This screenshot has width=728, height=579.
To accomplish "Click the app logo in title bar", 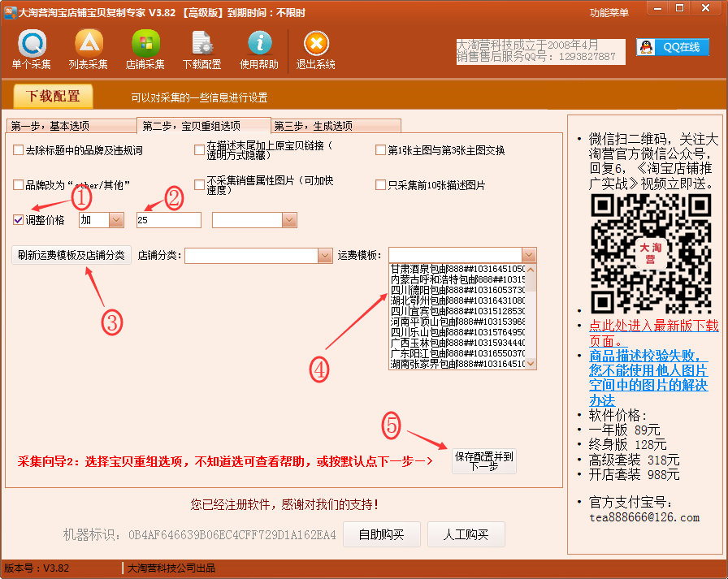I will tap(11, 12).
